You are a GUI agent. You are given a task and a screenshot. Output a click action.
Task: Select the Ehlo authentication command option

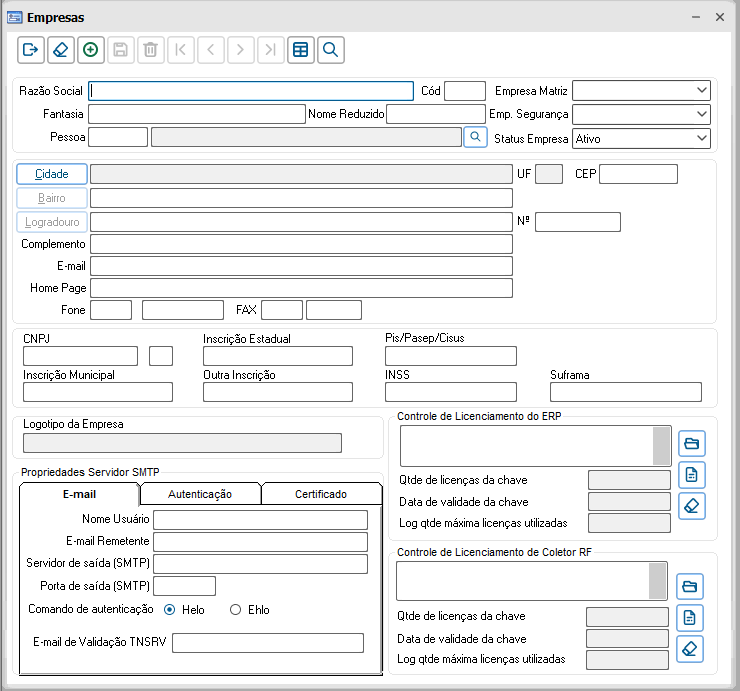pos(236,609)
